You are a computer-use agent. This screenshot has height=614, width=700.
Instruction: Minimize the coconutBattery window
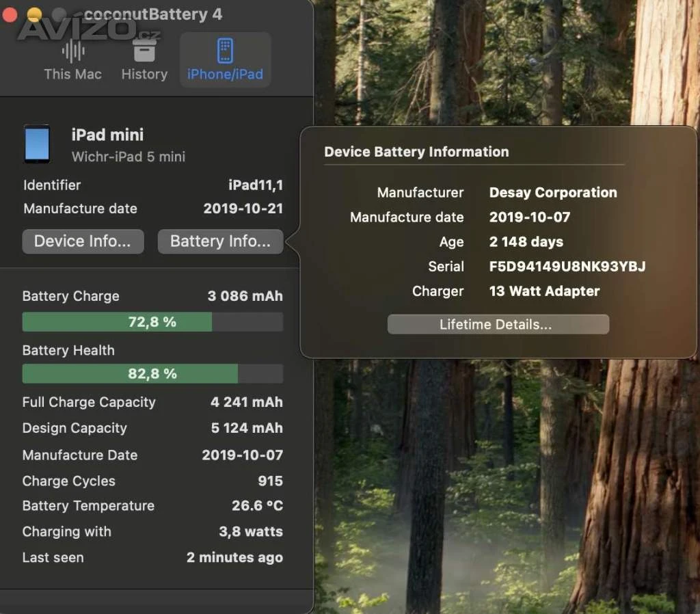pyautogui.click(x=34, y=14)
